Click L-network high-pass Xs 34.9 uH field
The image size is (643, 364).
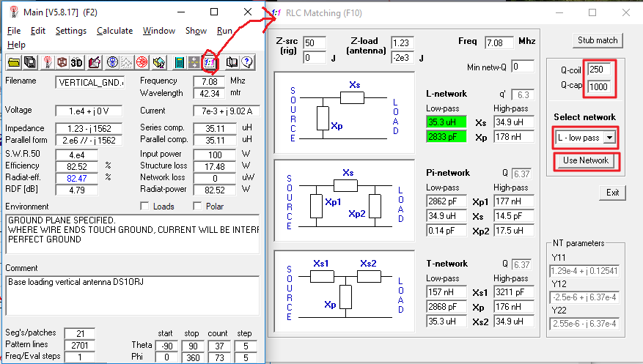[x=514, y=122]
